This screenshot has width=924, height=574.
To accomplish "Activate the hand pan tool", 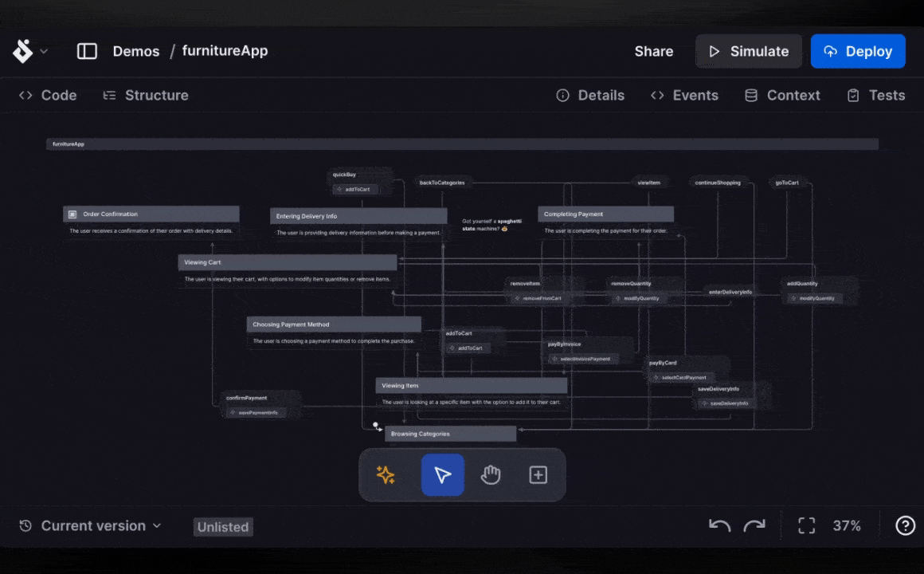I will pos(490,474).
